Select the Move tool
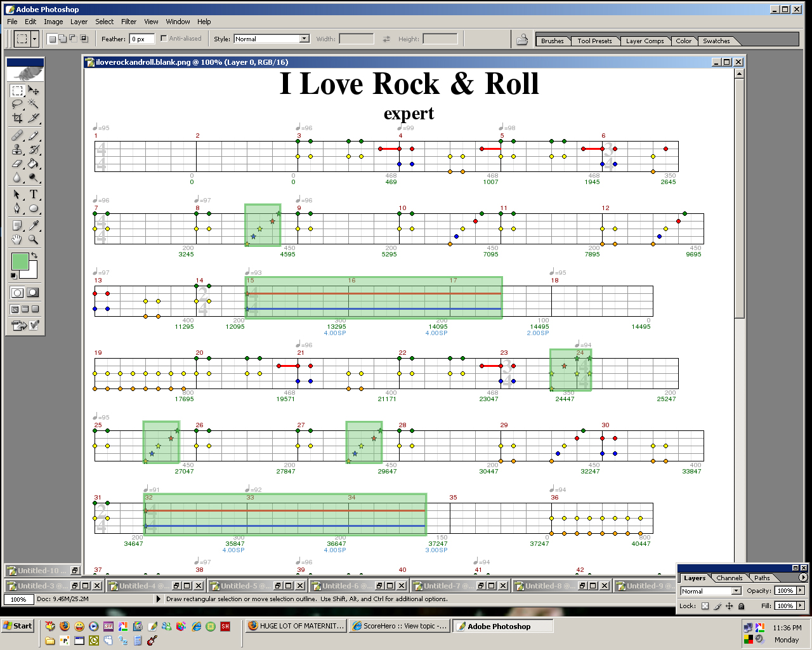This screenshot has width=812, height=650. [34, 91]
